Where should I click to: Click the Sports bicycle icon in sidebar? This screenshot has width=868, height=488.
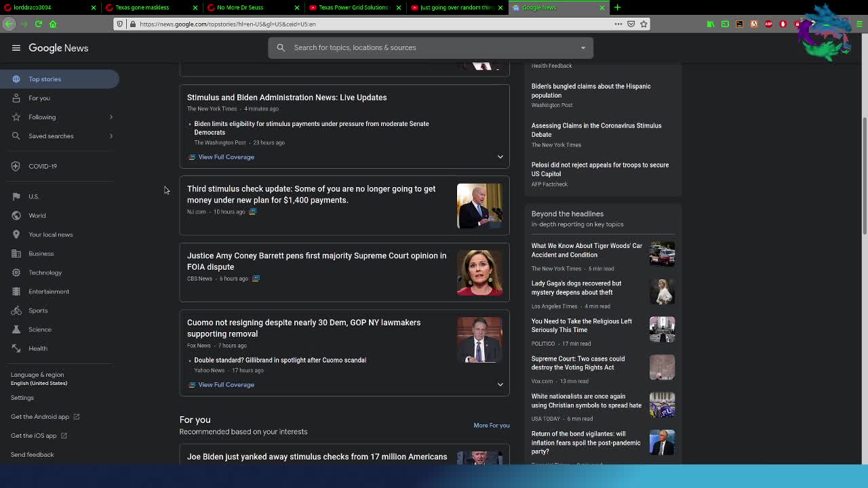coord(16,310)
